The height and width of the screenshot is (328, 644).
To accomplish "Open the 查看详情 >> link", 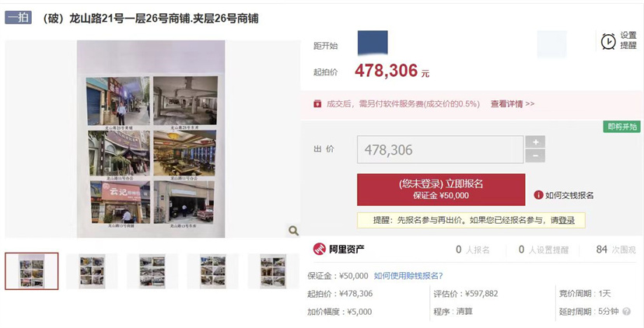I will (513, 104).
